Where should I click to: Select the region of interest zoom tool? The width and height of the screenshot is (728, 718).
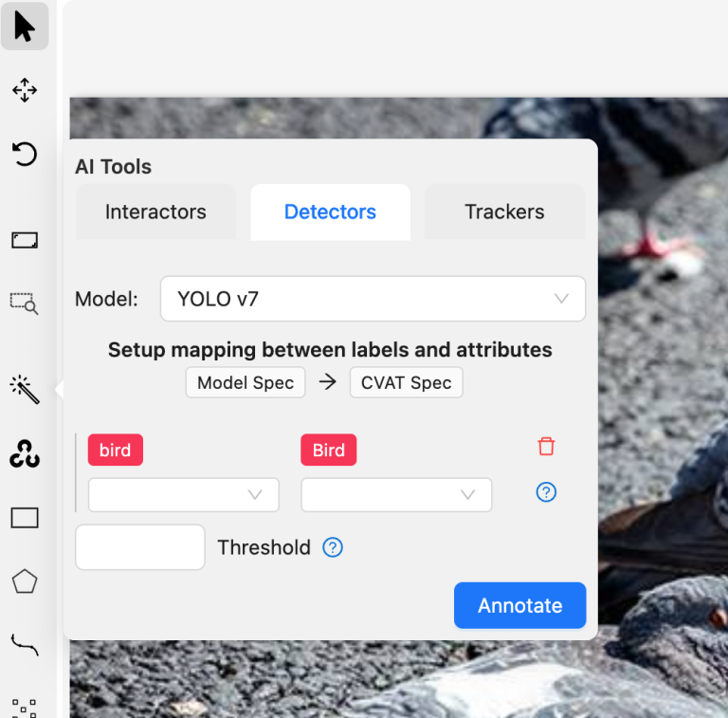(x=25, y=303)
